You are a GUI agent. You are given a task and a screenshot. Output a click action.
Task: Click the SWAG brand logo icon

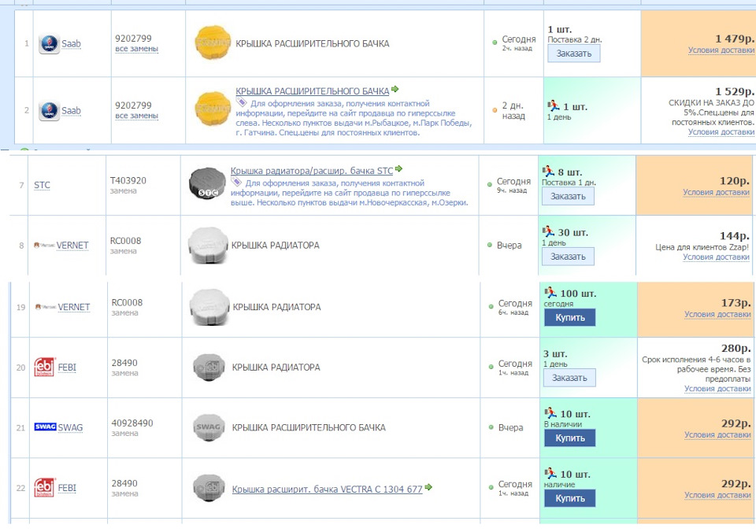[45, 427]
